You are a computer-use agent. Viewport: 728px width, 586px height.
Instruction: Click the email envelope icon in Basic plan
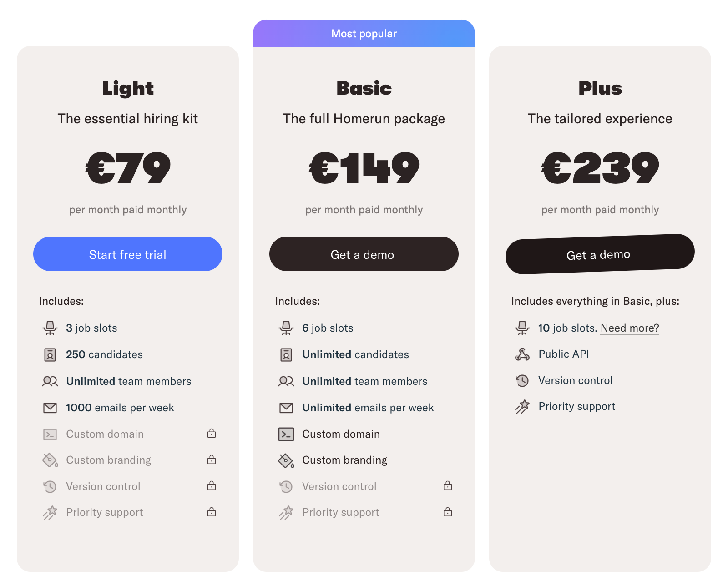point(286,408)
